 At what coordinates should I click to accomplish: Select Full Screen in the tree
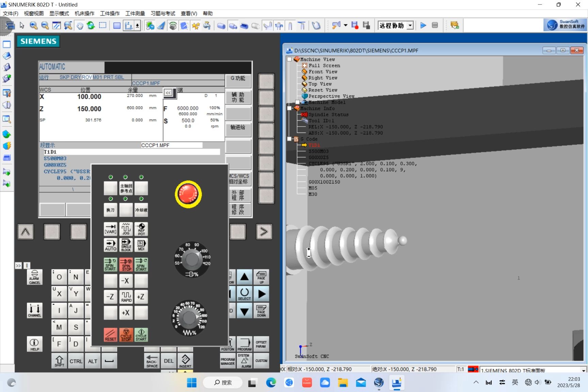click(324, 65)
